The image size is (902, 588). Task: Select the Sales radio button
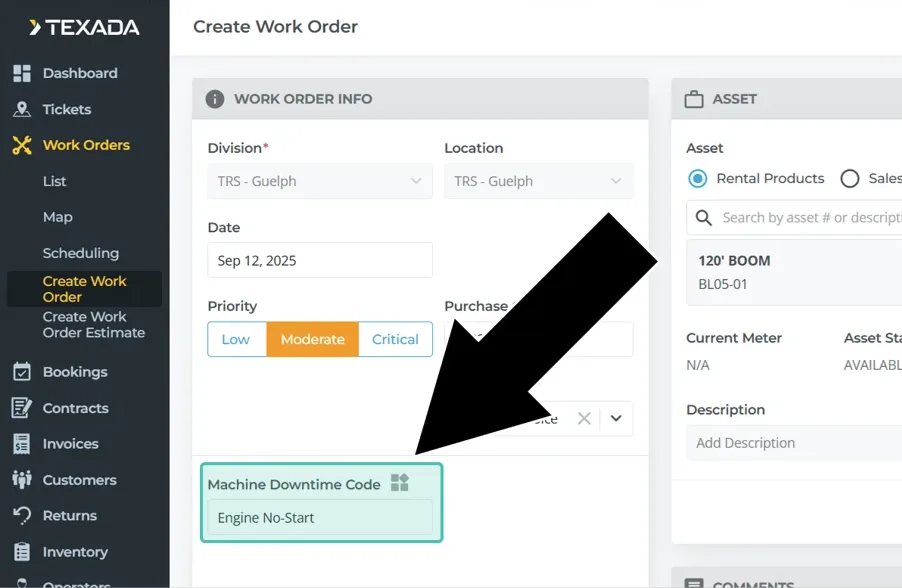click(x=850, y=179)
